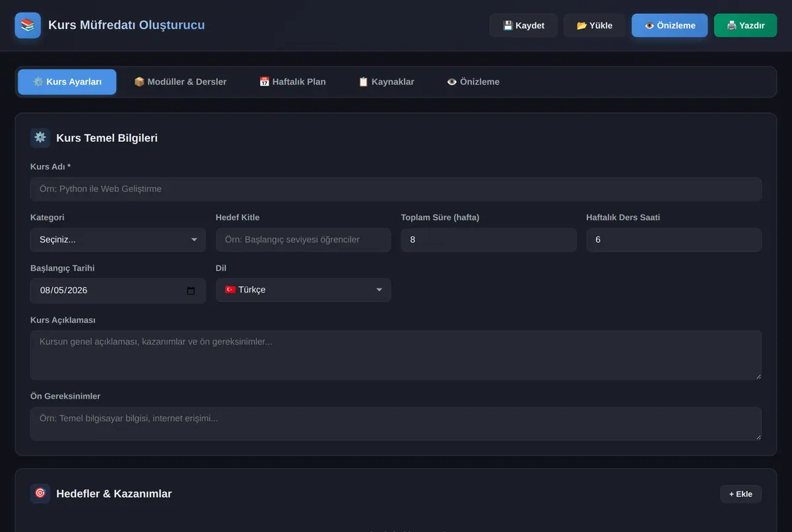
Task: Select the Kurs Ayarları tab
Action: 67,82
